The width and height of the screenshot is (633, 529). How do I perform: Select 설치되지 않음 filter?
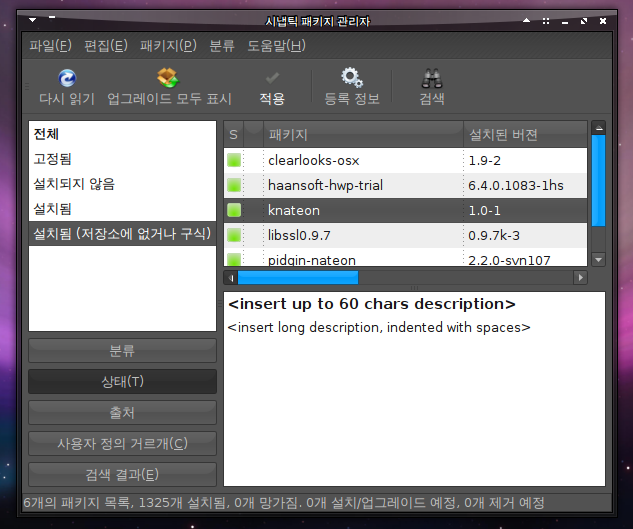(122, 184)
